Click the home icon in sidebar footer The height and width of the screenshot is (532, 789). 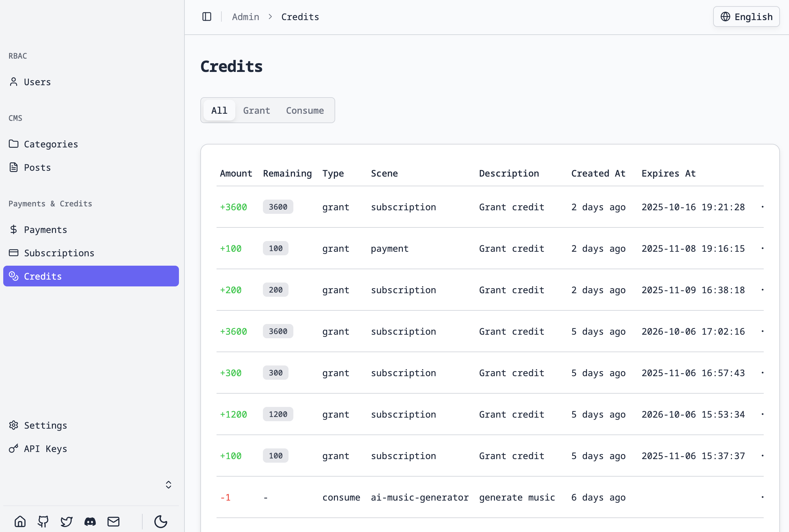coord(20,521)
